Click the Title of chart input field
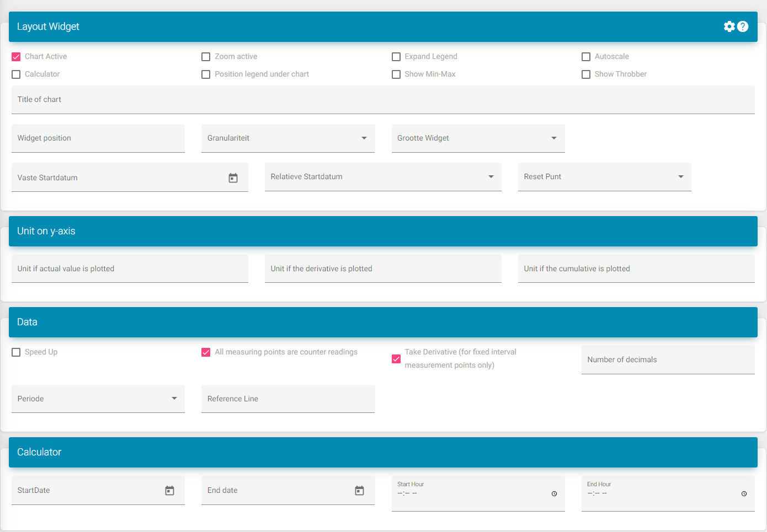 [382, 100]
